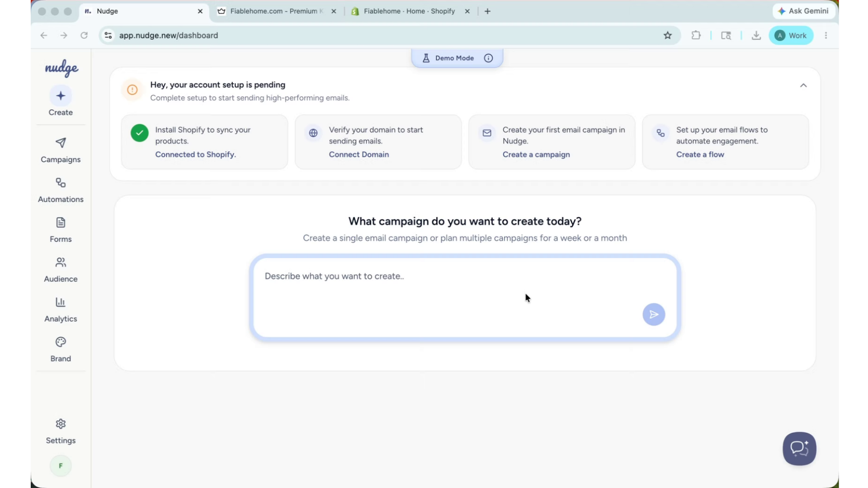868x488 pixels.
Task: Click the Ask Gemini button
Action: click(x=803, y=11)
